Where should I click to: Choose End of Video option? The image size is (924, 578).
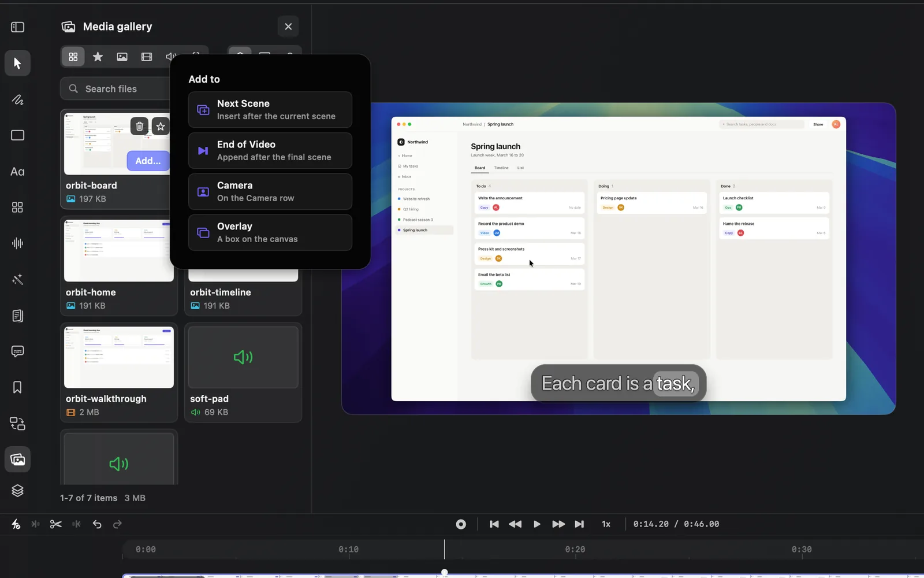pyautogui.click(x=270, y=151)
